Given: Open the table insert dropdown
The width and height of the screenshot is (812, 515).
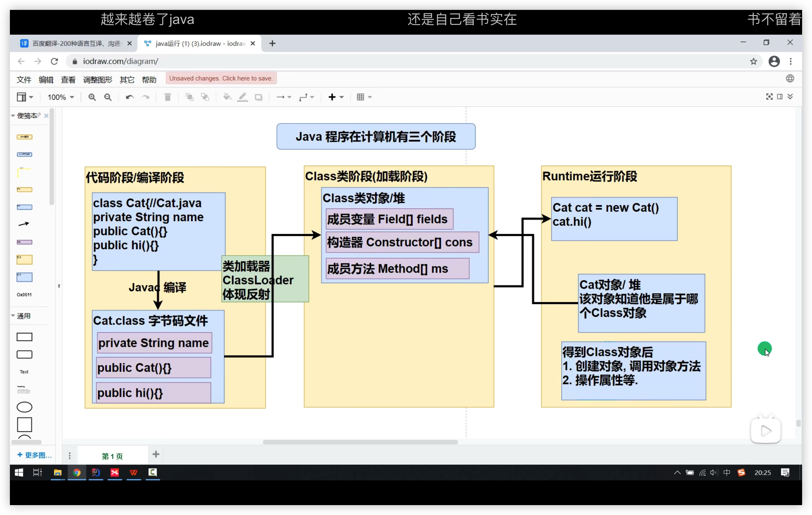Looking at the screenshot, I should [x=364, y=97].
